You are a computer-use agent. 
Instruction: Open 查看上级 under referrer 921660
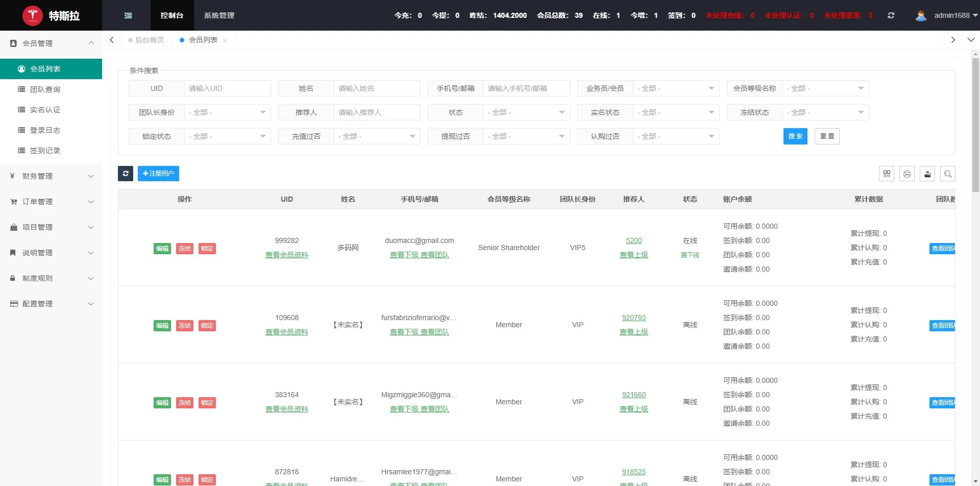click(634, 409)
